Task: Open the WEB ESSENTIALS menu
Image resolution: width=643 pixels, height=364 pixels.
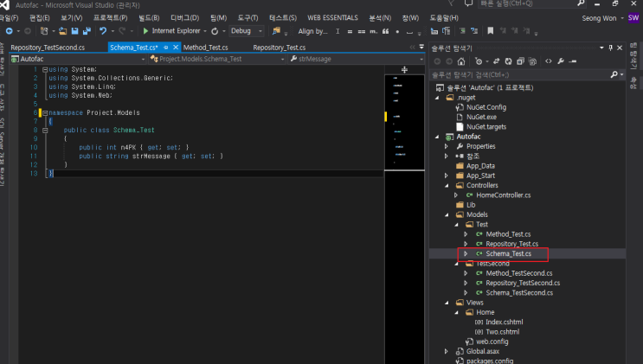Action: point(332,18)
